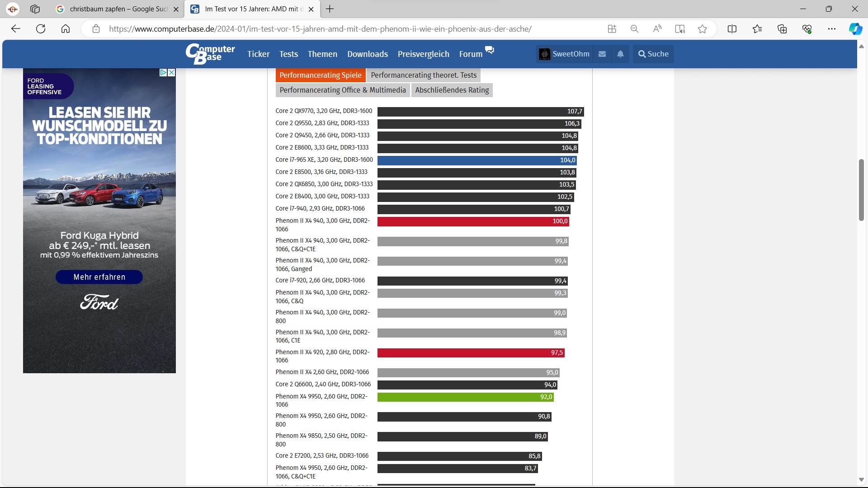Close the ComputerBase article tab
The height and width of the screenshot is (488, 868).
click(x=311, y=9)
